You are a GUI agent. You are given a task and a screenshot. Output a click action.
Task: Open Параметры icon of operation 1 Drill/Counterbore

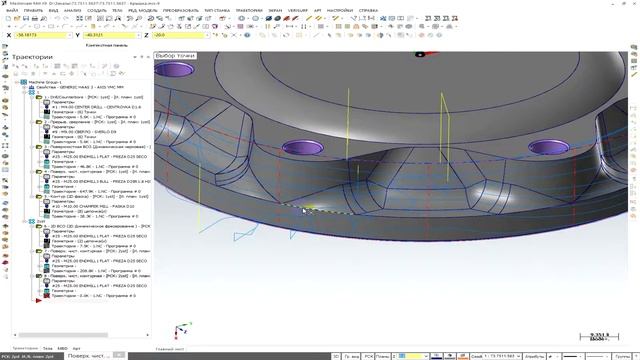click(47, 102)
